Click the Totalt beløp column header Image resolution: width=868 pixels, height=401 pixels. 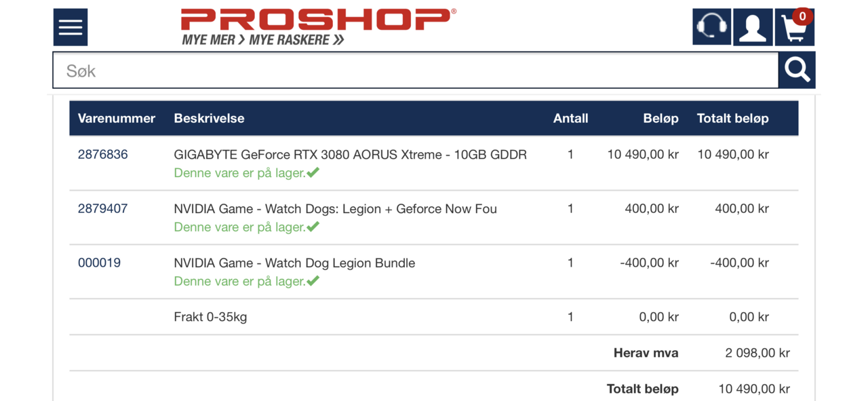[x=733, y=118]
